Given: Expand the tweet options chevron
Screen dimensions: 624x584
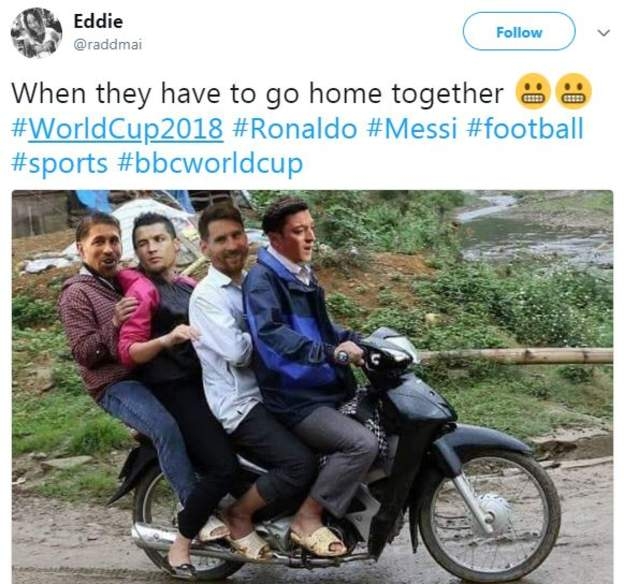Looking at the screenshot, I should [x=604, y=32].
